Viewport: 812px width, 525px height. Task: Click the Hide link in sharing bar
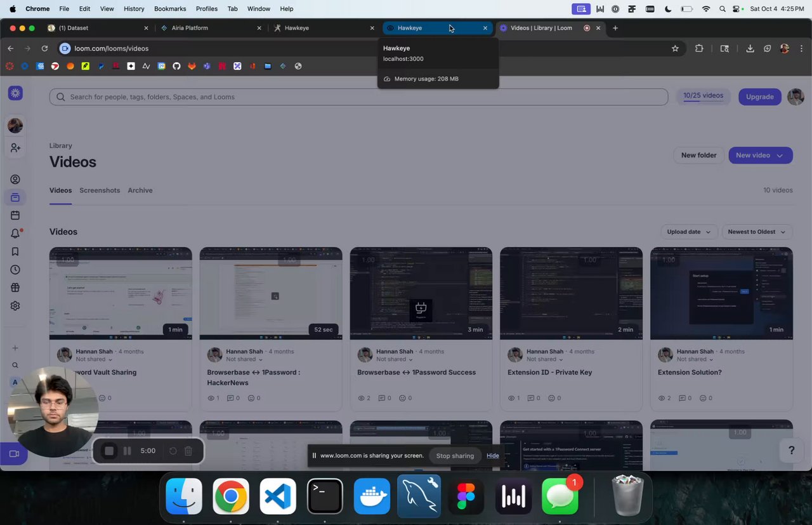click(x=493, y=456)
